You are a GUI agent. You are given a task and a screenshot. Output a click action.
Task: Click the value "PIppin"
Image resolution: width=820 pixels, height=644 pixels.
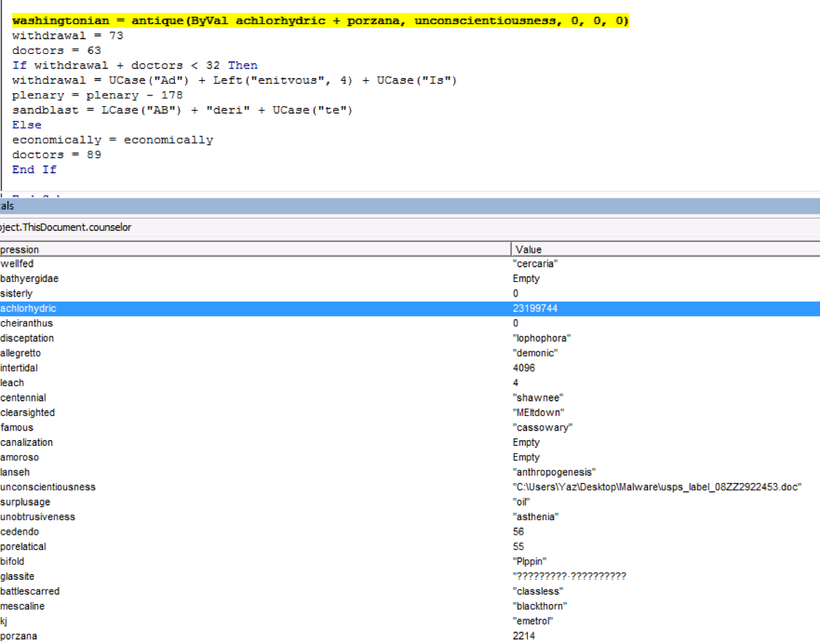[530, 562]
